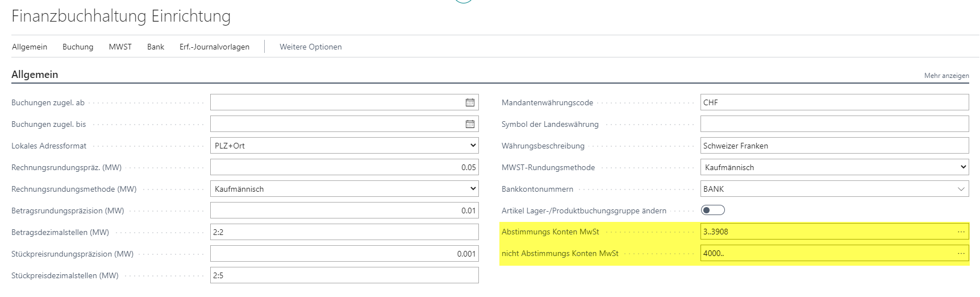Collapse the Allgemein section header
Image resolution: width=980 pixels, height=297 pixels.
click(35, 75)
